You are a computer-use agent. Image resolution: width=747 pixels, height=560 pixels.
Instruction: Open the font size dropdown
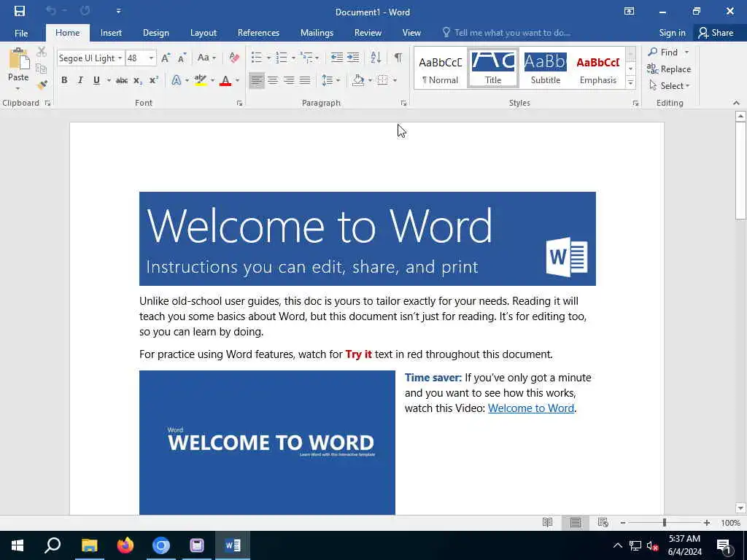click(152, 58)
